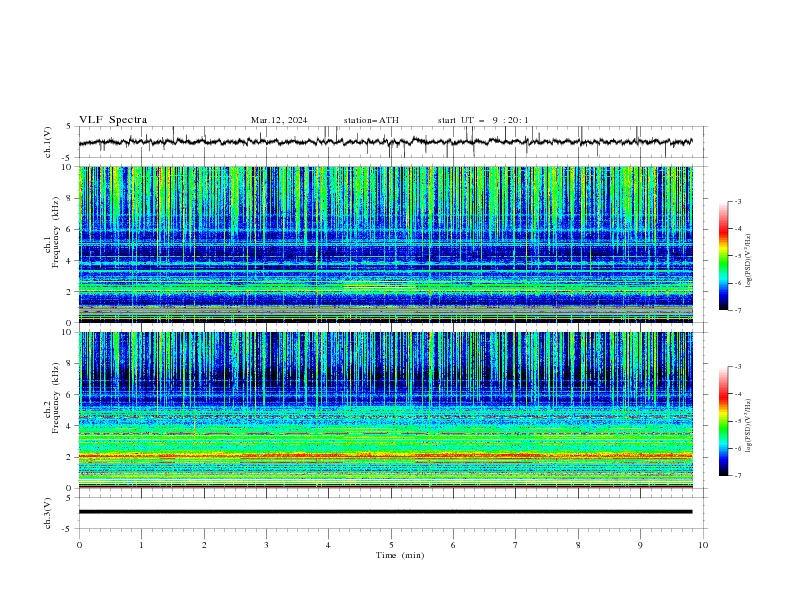Click time axis tick label "8"
The height and width of the screenshot is (612, 792).
(578, 545)
